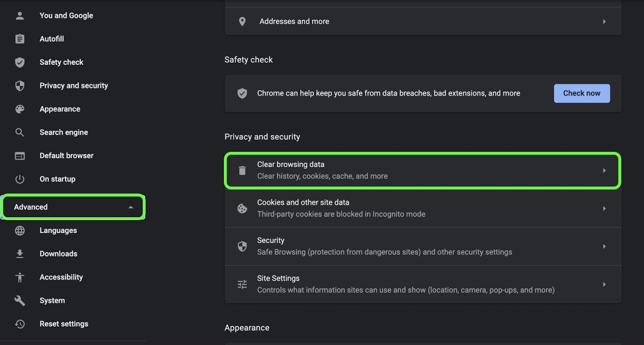This screenshot has width=644, height=345.
Task: Click the trash icon beside Clear browsing data
Action: pyautogui.click(x=242, y=171)
